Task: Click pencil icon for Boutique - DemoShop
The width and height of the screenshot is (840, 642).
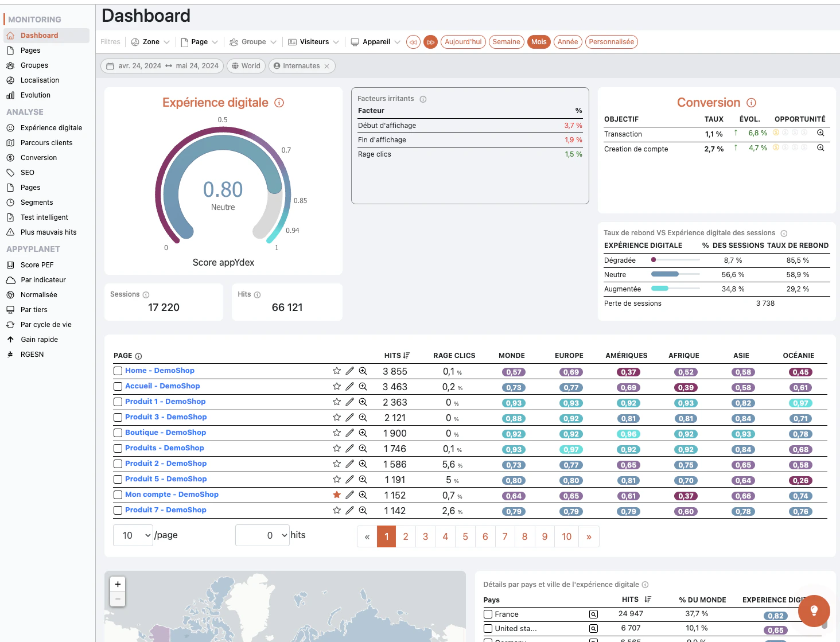Action: [349, 433]
